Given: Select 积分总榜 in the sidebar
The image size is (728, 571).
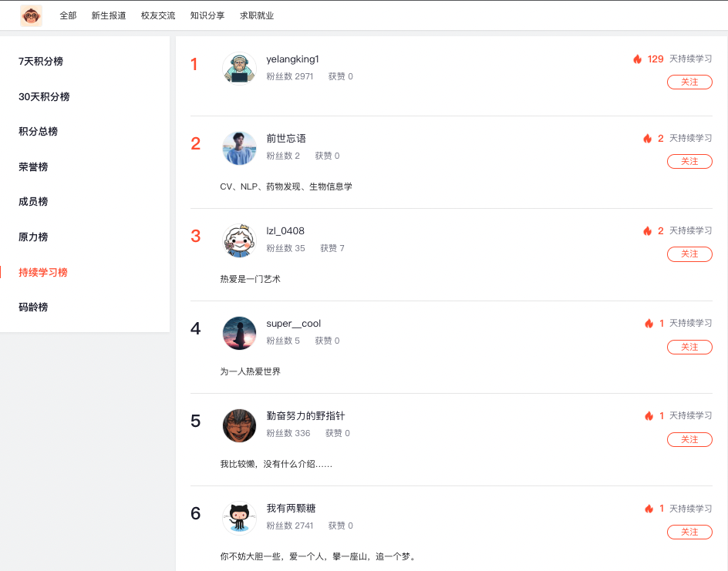Looking at the screenshot, I should [x=38, y=131].
